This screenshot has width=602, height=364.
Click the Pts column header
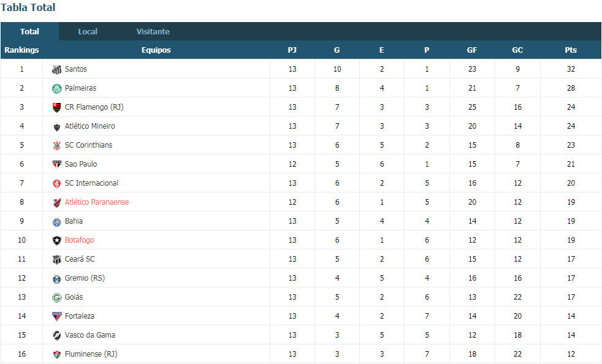tap(571, 50)
